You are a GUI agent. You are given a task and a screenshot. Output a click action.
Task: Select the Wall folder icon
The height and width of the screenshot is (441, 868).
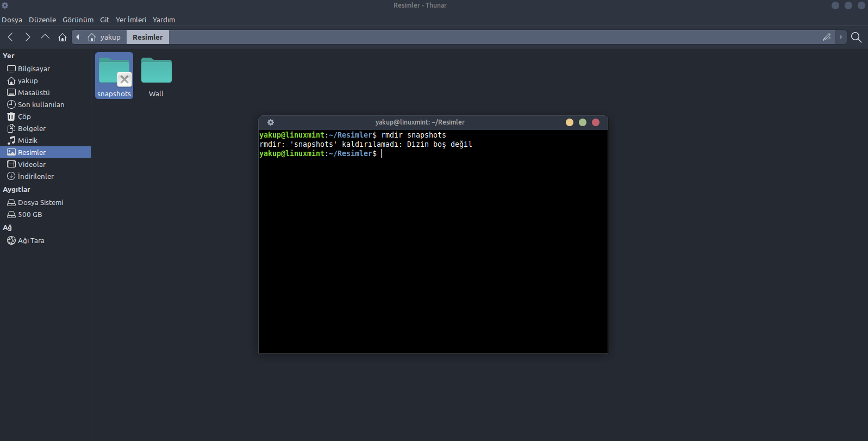pyautogui.click(x=157, y=71)
